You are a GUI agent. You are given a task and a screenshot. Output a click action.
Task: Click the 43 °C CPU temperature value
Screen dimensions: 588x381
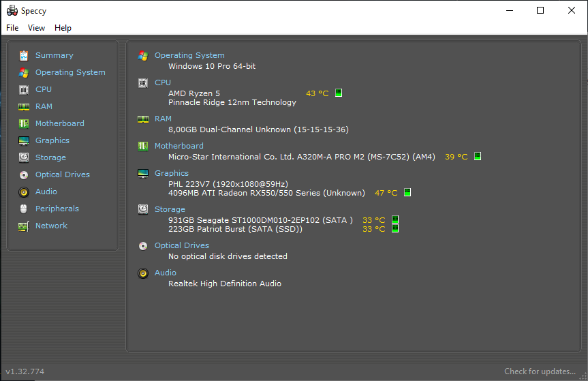click(x=318, y=93)
